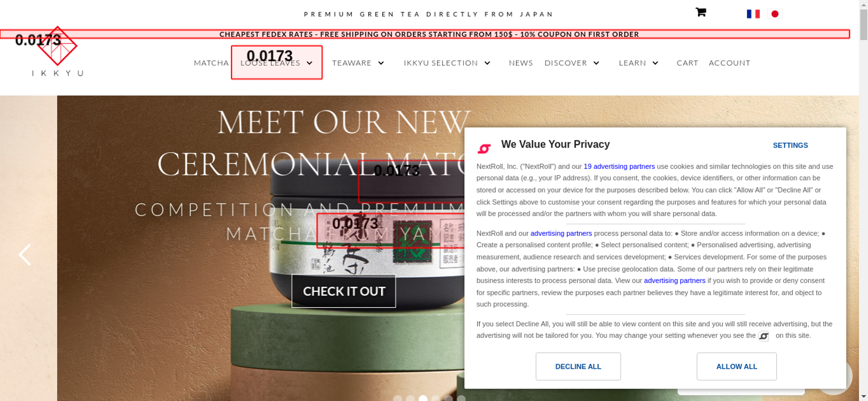Select the third carousel dot
Screen dimensions: 868x401
(x=423, y=398)
